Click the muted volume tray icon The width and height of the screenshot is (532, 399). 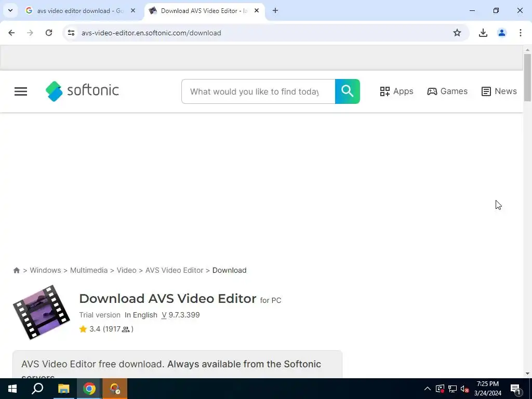click(x=465, y=389)
